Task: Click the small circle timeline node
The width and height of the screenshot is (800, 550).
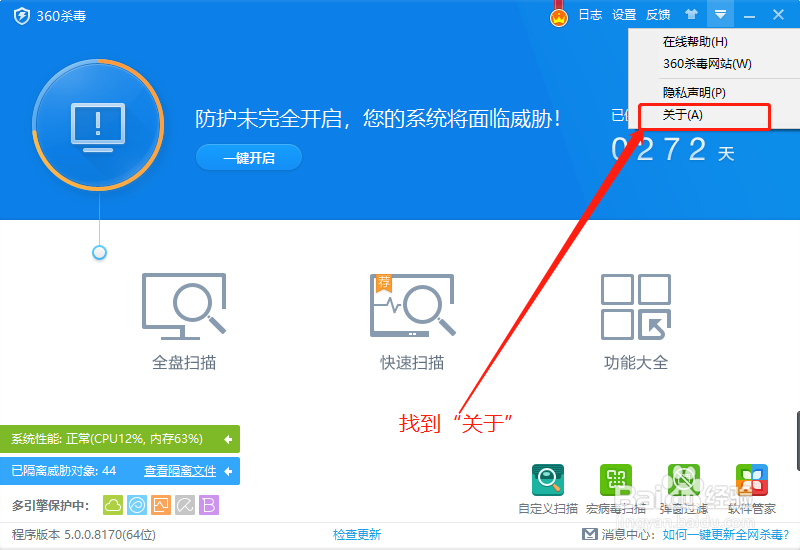Action: pos(99,253)
